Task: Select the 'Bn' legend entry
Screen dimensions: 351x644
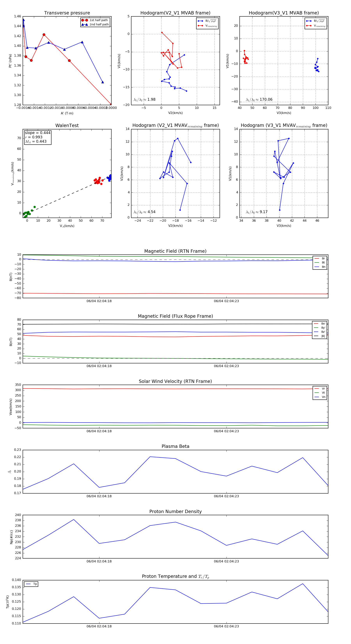Action: pos(320,267)
